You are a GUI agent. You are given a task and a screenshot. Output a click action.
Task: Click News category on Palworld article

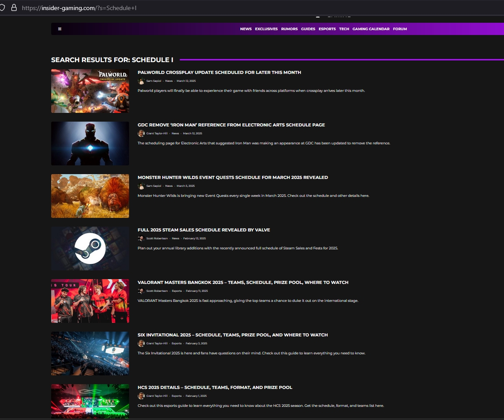tap(169, 81)
